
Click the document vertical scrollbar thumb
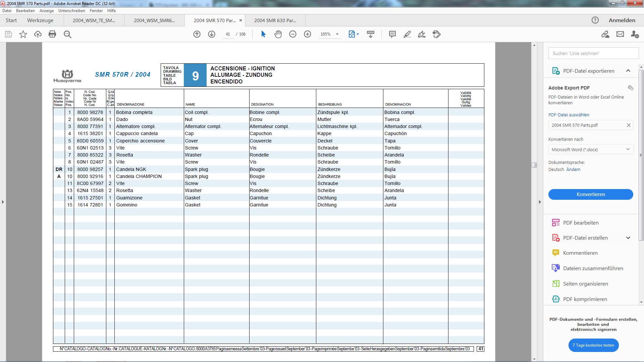[x=534, y=165]
